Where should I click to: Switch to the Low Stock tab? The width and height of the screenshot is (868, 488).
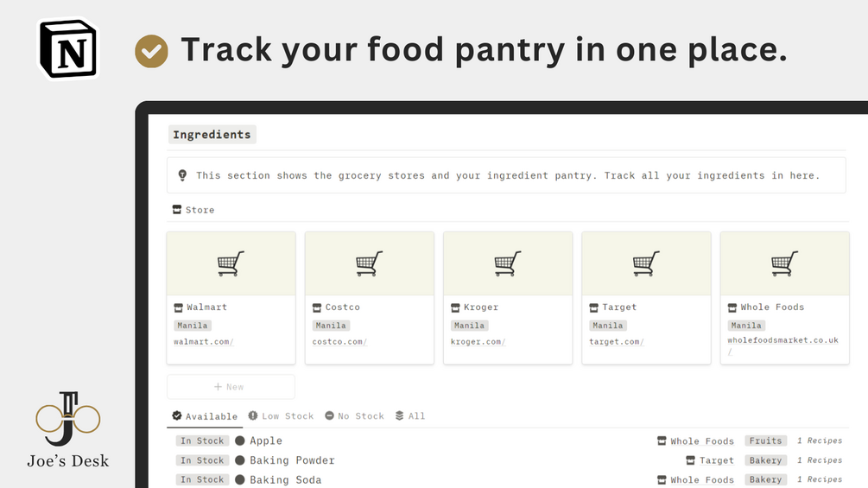[x=281, y=416]
